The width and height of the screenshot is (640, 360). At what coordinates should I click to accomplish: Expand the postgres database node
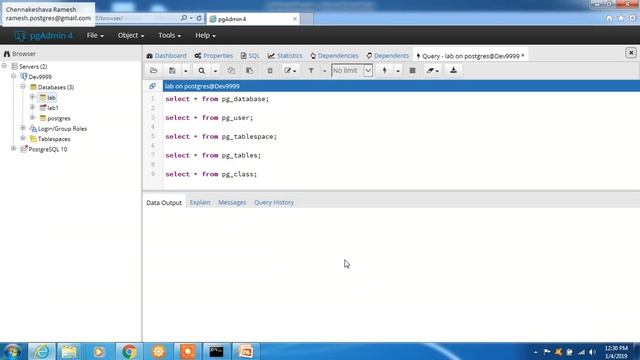33,118
